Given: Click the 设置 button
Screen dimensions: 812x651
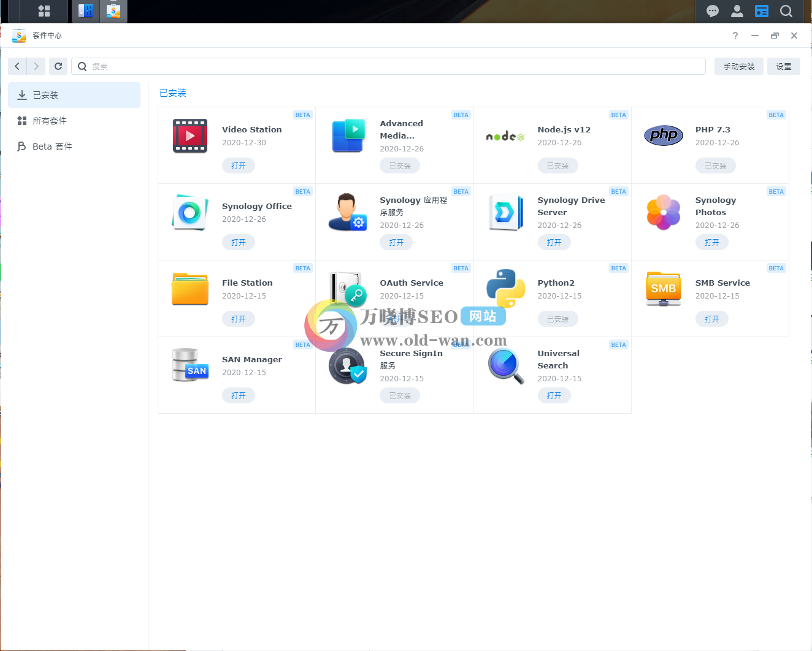Looking at the screenshot, I should [784, 66].
